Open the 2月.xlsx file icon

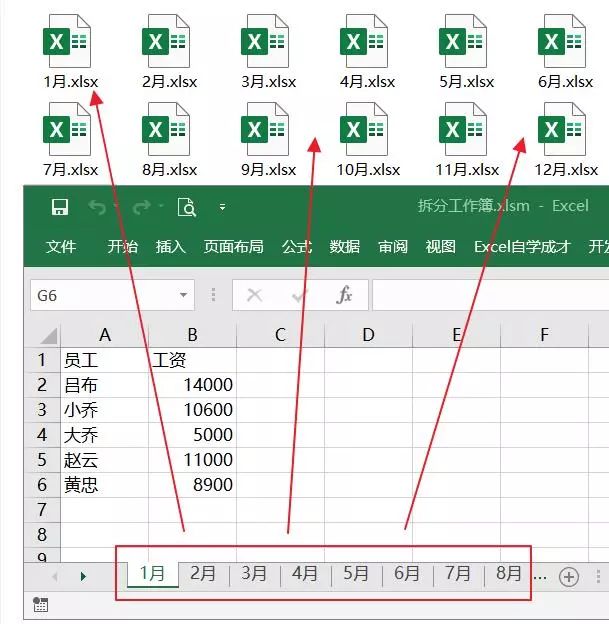pos(166,41)
